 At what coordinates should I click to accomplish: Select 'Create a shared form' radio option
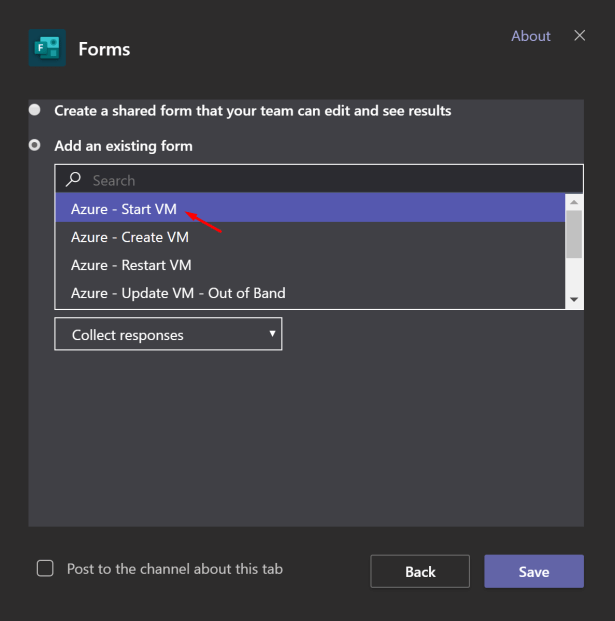point(34,110)
